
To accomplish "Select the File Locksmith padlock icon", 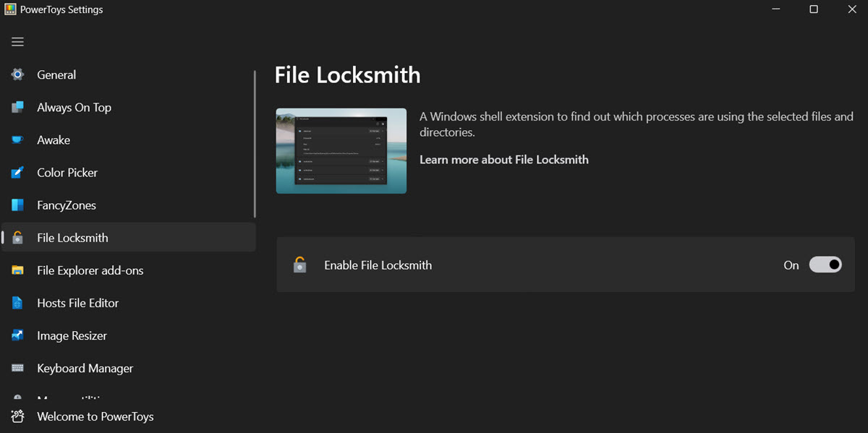I will tap(17, 237).
